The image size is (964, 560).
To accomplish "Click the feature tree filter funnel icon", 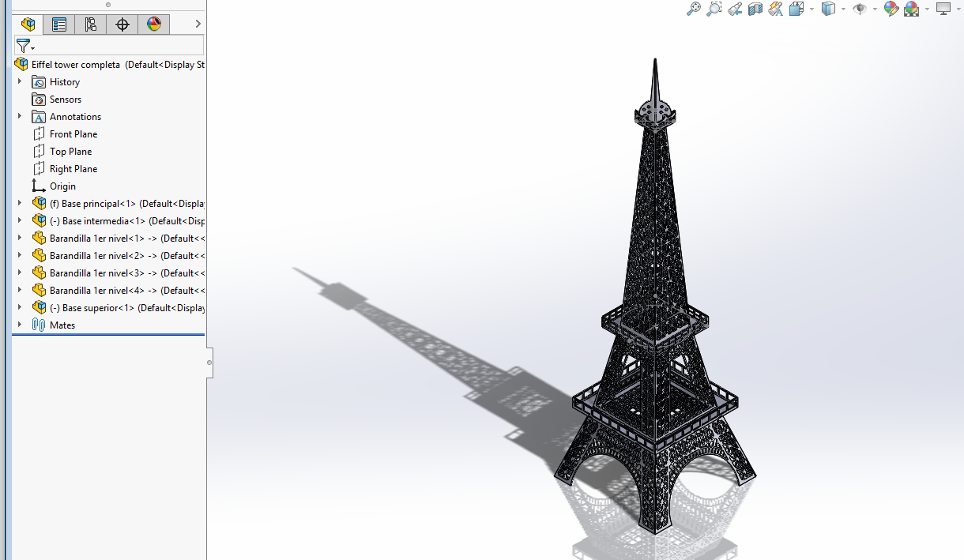I will point(24,46).
